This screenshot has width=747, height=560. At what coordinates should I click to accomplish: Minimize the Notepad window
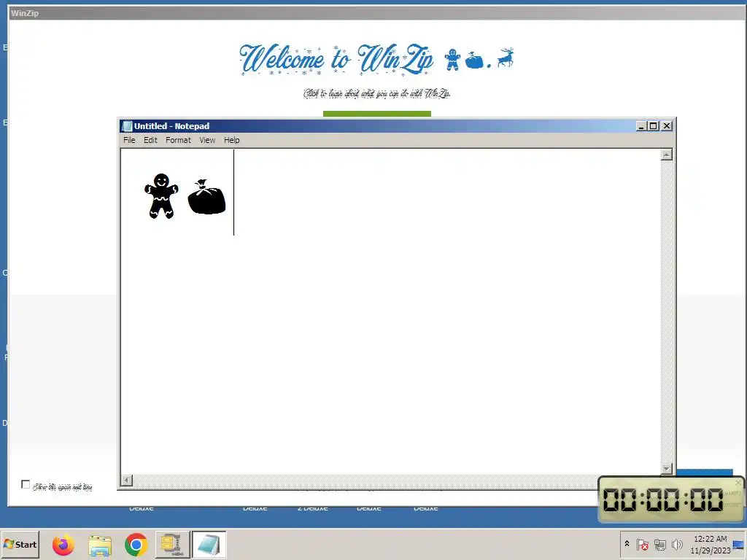coord(641,126)
